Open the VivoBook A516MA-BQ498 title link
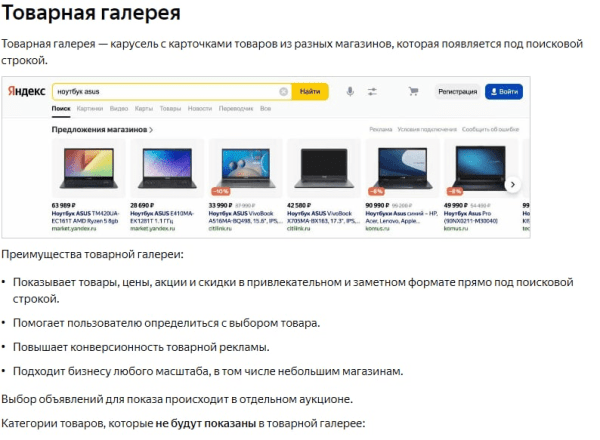 246,217
